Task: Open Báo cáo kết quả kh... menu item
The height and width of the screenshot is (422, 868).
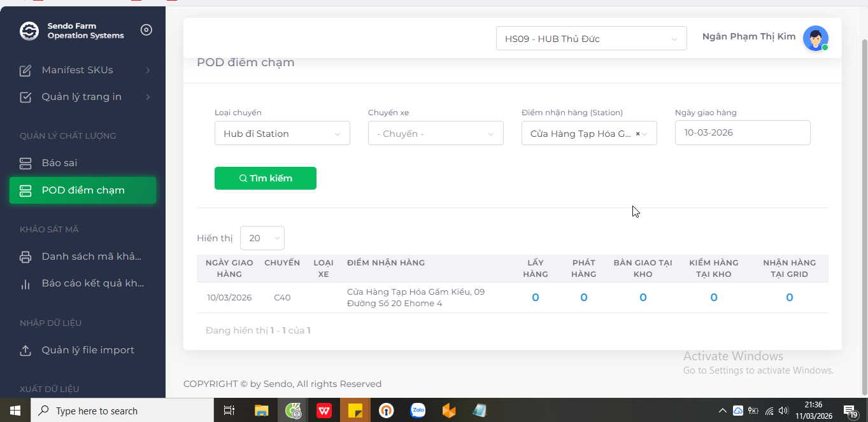Action: [x=83, y=283]
